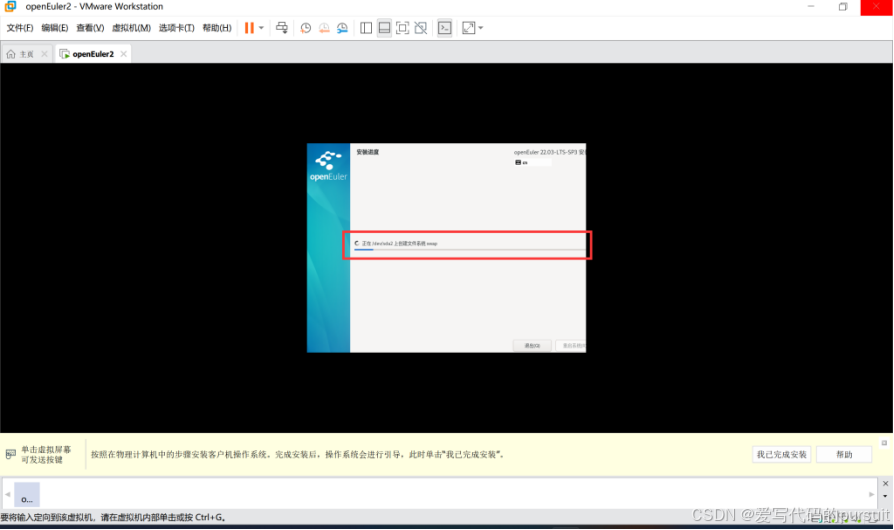The width and height of the screenshot is (894, 530).
Task: Open the 选项卡(T) menu
Action: pos(176,28)
